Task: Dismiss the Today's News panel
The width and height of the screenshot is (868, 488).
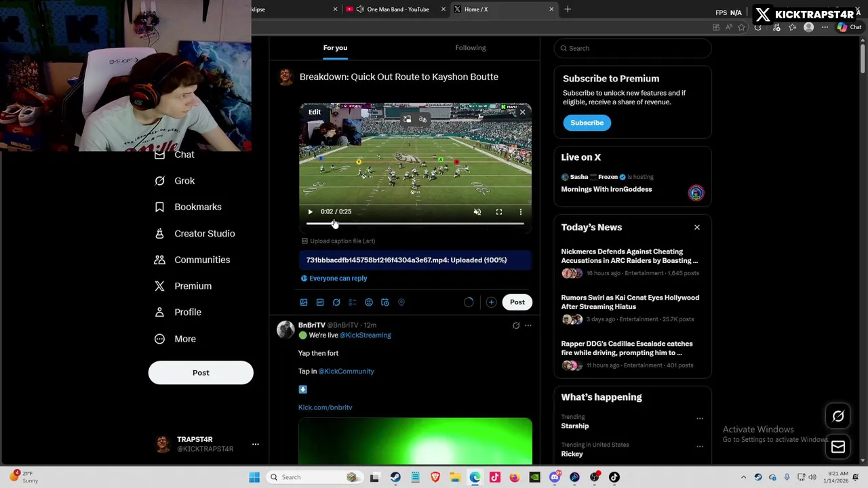Action: [697, 227]
